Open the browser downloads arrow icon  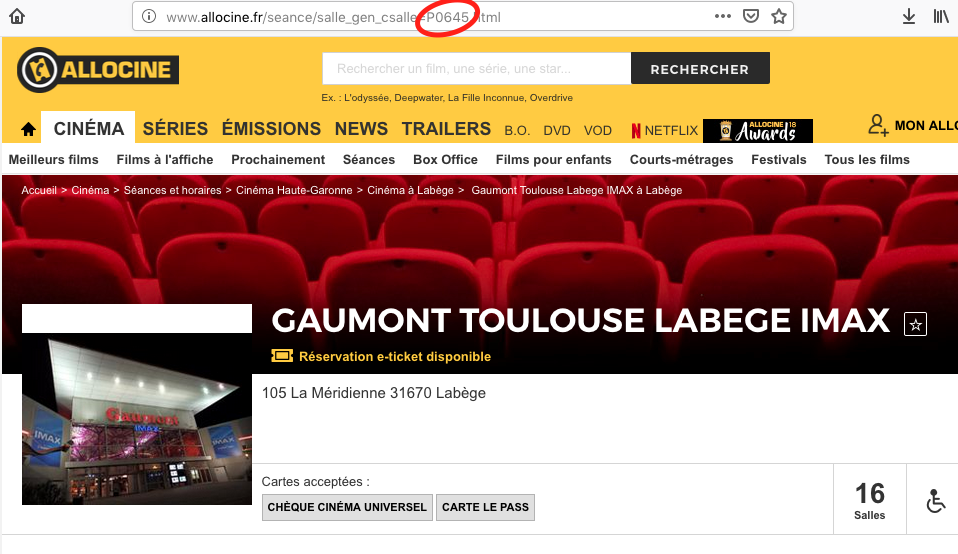point(909,16)
